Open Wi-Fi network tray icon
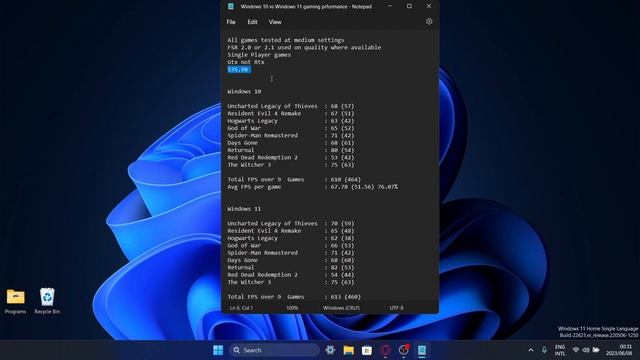The height and width of the screenshot is (360, 640). pos(576,350)
